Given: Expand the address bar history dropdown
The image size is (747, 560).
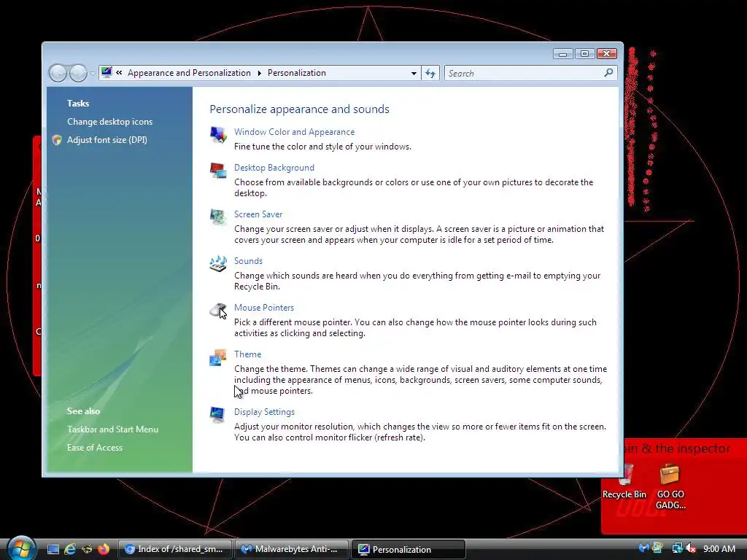Looking at the screenshot, I should tap(414, 74).
